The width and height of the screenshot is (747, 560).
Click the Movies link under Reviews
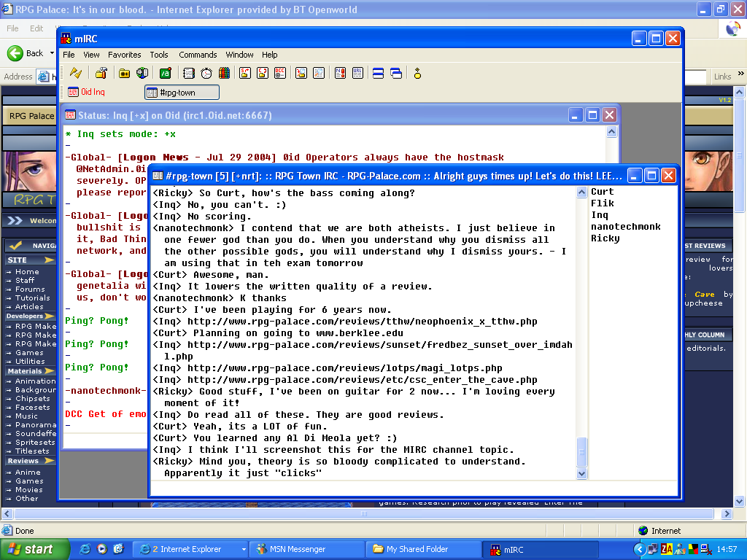(x=28, y=489)
